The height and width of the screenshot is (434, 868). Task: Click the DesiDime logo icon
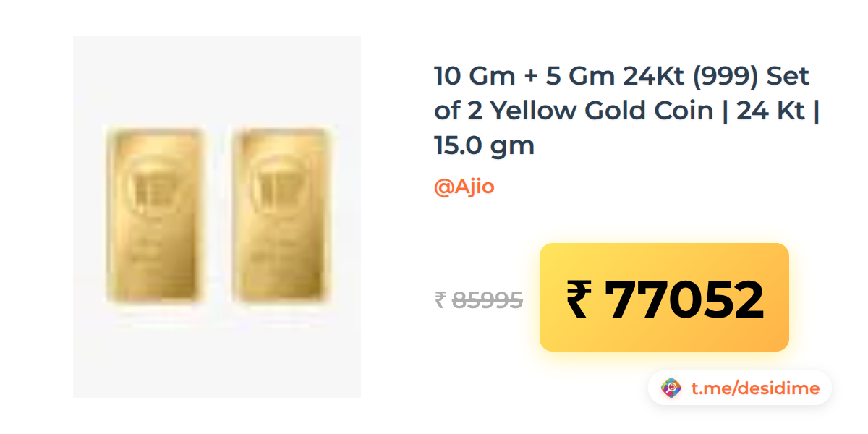pos(671,388)
